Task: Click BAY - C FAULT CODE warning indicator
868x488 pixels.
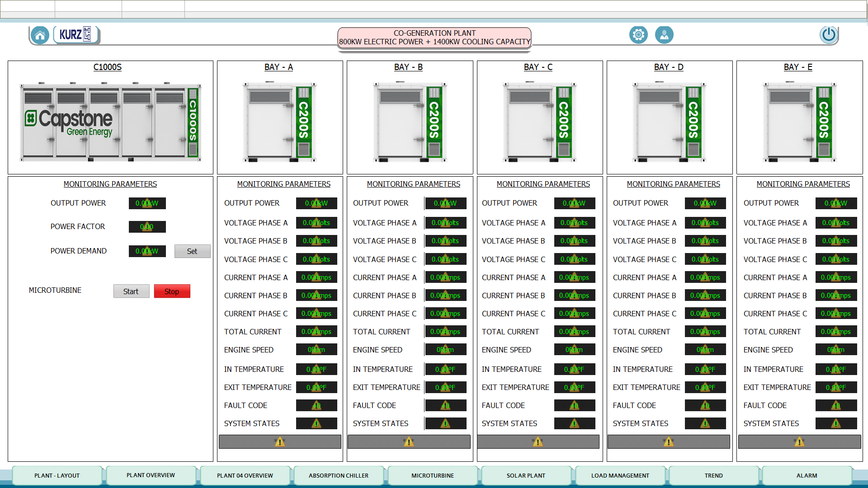Action: click(x=574, y=405)
